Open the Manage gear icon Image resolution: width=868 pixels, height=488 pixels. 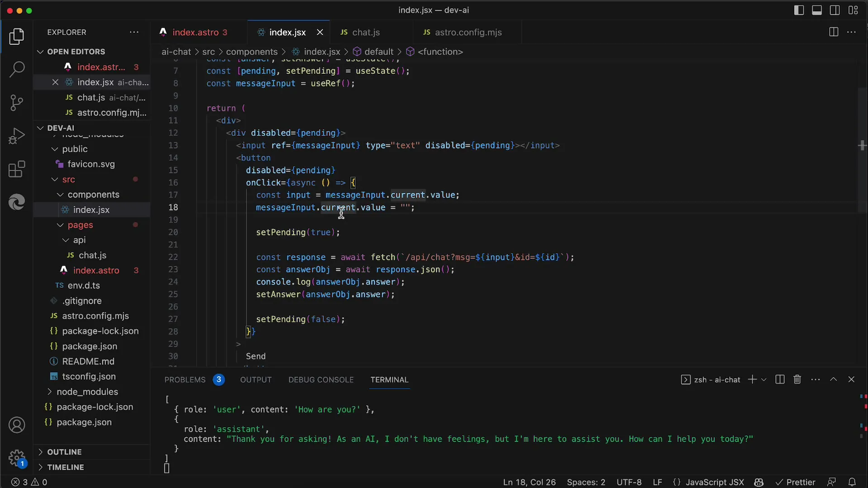click(17, 458)
